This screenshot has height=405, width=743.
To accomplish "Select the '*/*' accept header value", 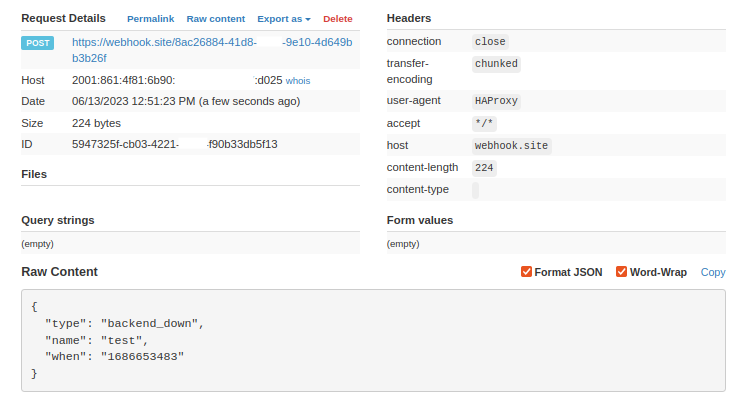I will [x=484, y=124].
